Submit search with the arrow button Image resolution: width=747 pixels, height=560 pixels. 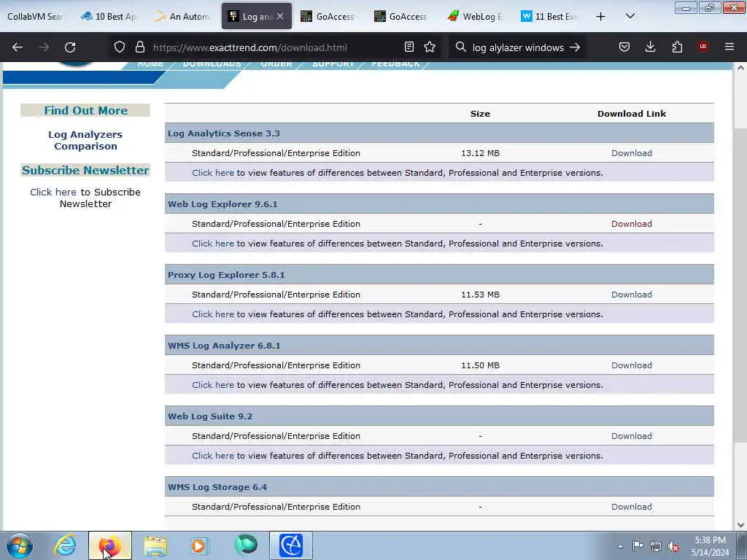[x=575, y=47]
